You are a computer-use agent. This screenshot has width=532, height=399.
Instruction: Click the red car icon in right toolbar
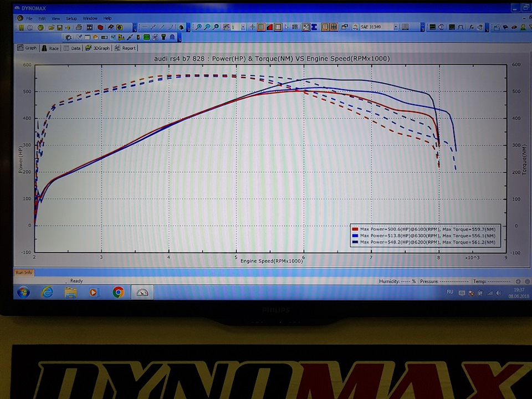(514, 27)
